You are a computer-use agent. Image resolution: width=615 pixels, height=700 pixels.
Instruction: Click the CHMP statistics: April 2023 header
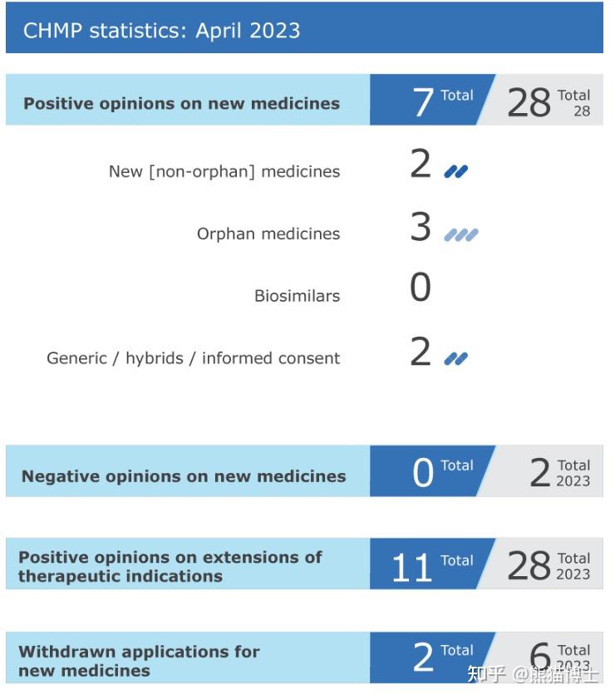click(x=162, y=31)
